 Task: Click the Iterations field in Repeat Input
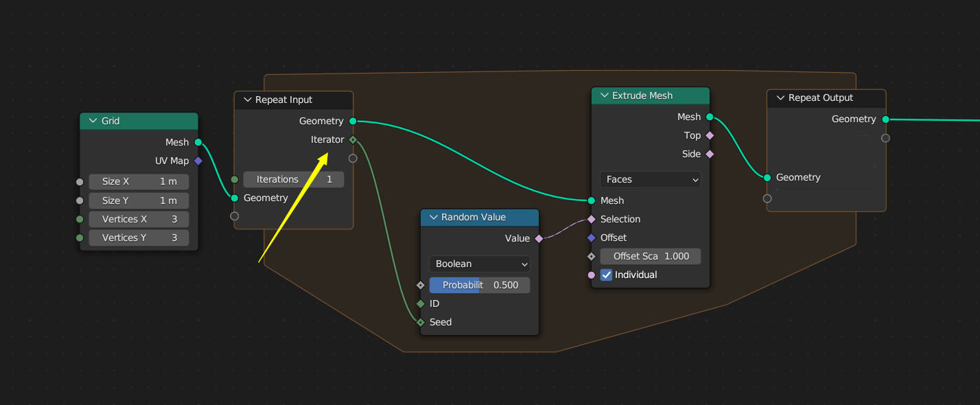coord(294,179)
